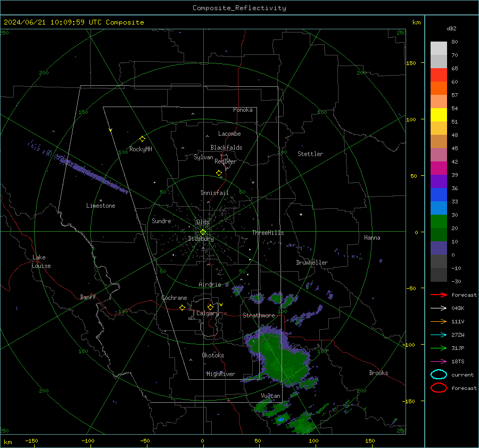The image size is (479, 448).
Task: Click the green 31JP arrow icon
Action: pyautogui.click(x=439, y=348)
